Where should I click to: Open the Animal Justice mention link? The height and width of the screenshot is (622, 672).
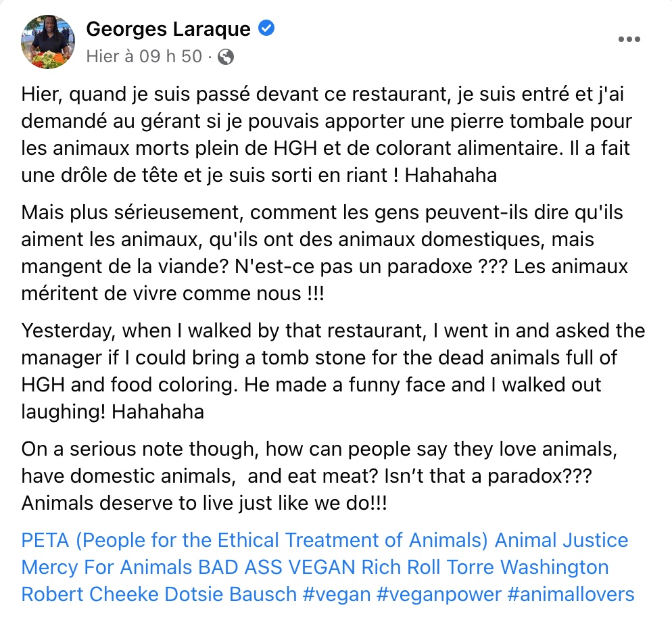coord(561,540)
